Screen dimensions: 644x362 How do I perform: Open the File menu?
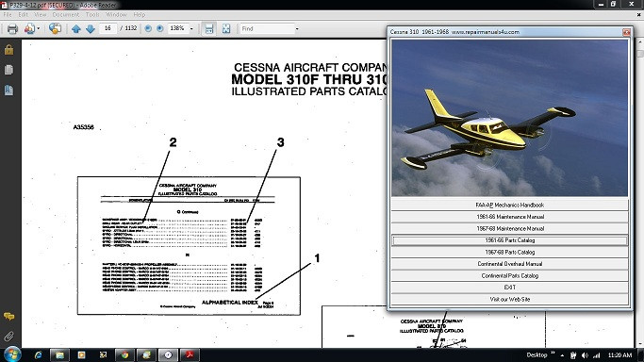pos(8,14)
